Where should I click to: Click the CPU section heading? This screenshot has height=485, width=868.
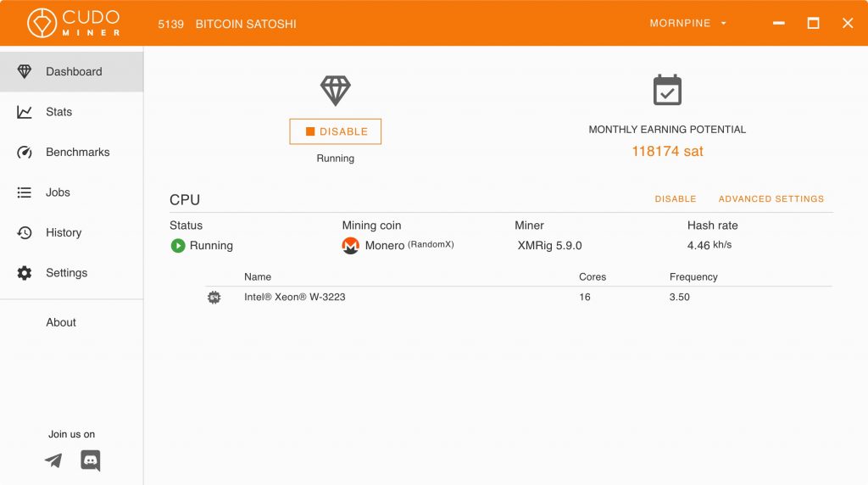(184, 200)
